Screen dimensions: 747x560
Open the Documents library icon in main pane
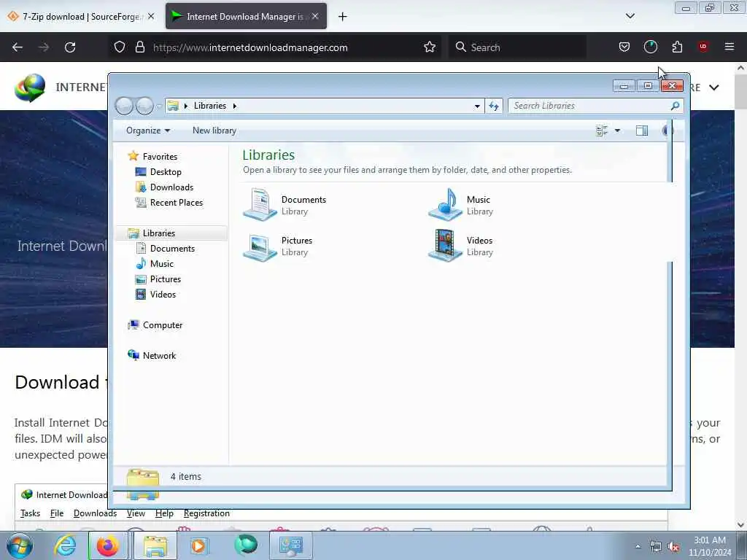(260, 205)
